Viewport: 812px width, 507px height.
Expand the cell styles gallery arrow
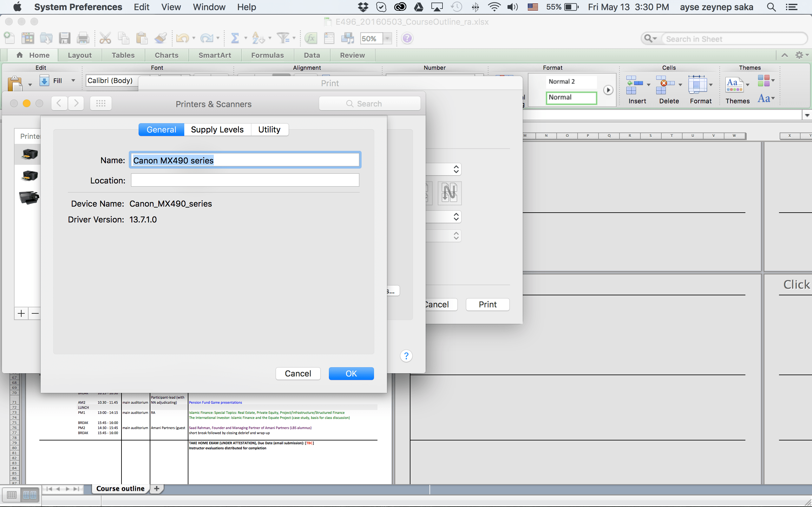click(x=608, y=90)
